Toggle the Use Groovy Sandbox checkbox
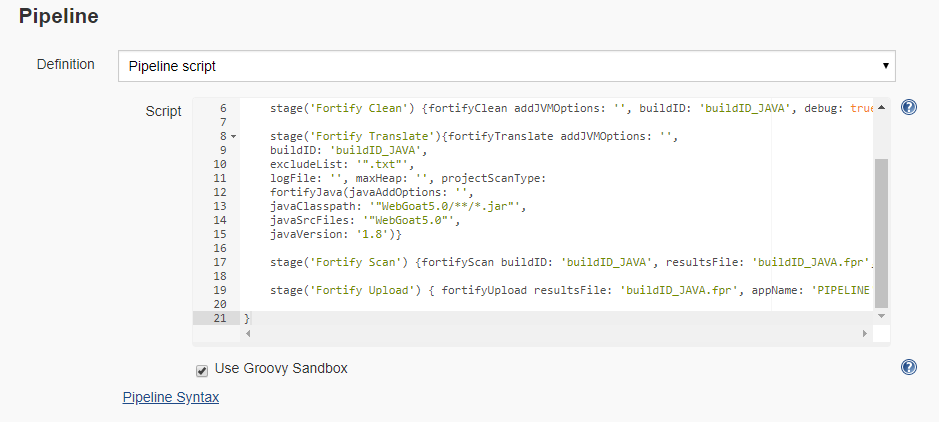The height and width of the screenshot is (422, 939). (202, 371)
